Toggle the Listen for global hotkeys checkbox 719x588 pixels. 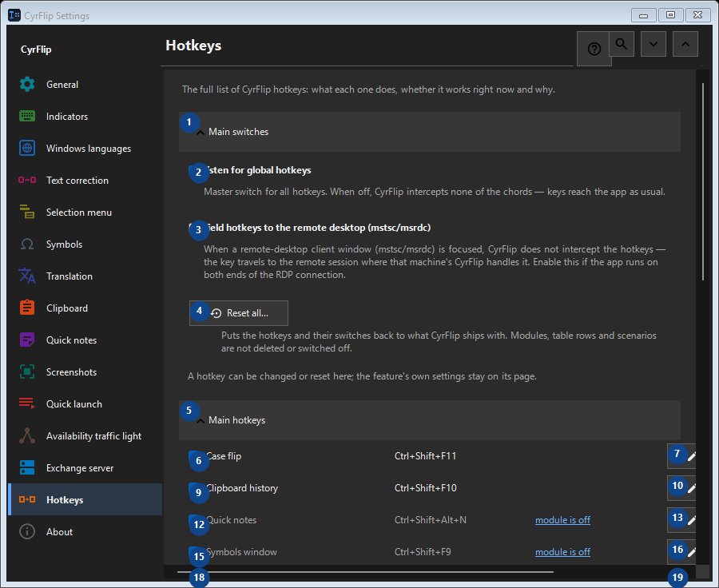point(194,171)
